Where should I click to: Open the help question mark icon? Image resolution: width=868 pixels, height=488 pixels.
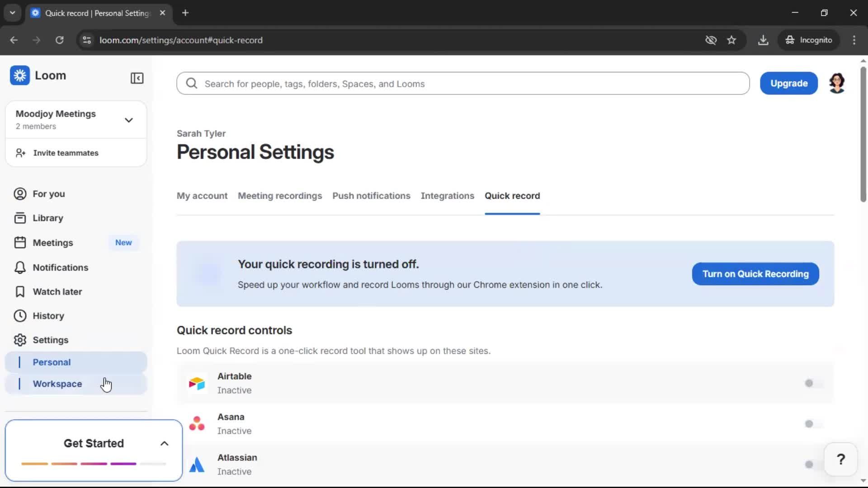point(840,459)
